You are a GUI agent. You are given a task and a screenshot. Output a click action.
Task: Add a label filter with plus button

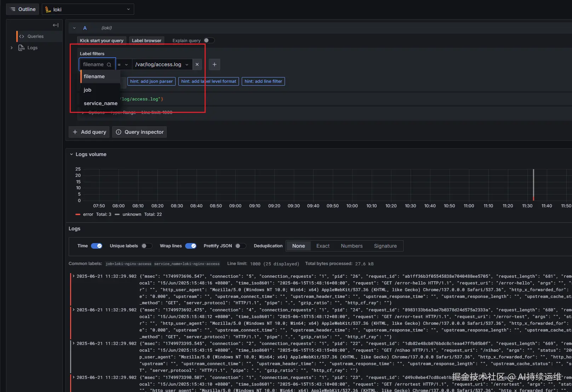click(214, 64)
